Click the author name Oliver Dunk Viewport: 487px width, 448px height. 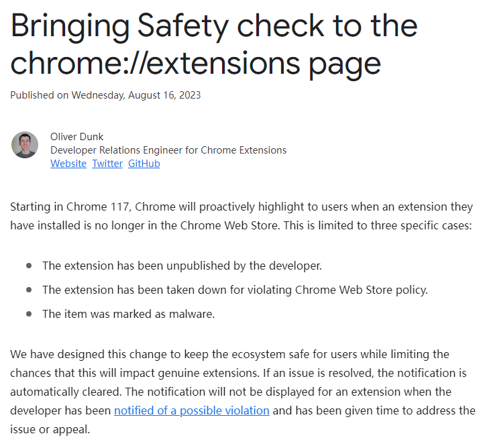77,137
